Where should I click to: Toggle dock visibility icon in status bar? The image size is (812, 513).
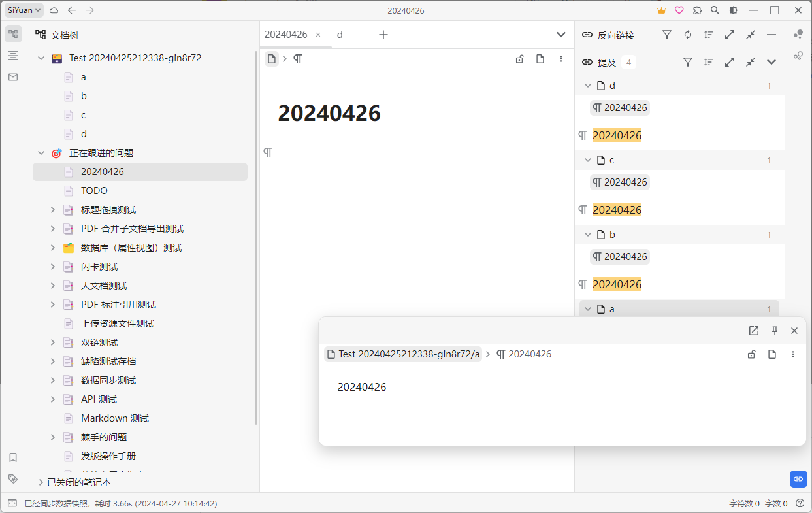coord(12,503)
